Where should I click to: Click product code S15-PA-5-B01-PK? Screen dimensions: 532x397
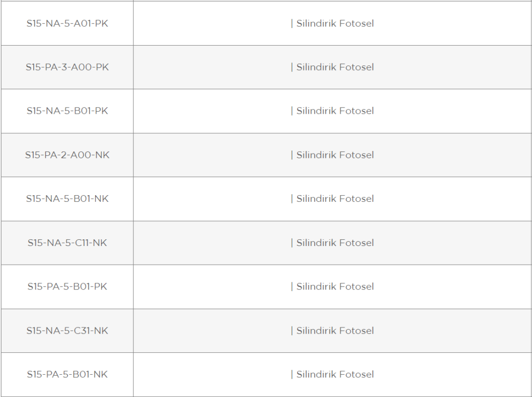67,286
